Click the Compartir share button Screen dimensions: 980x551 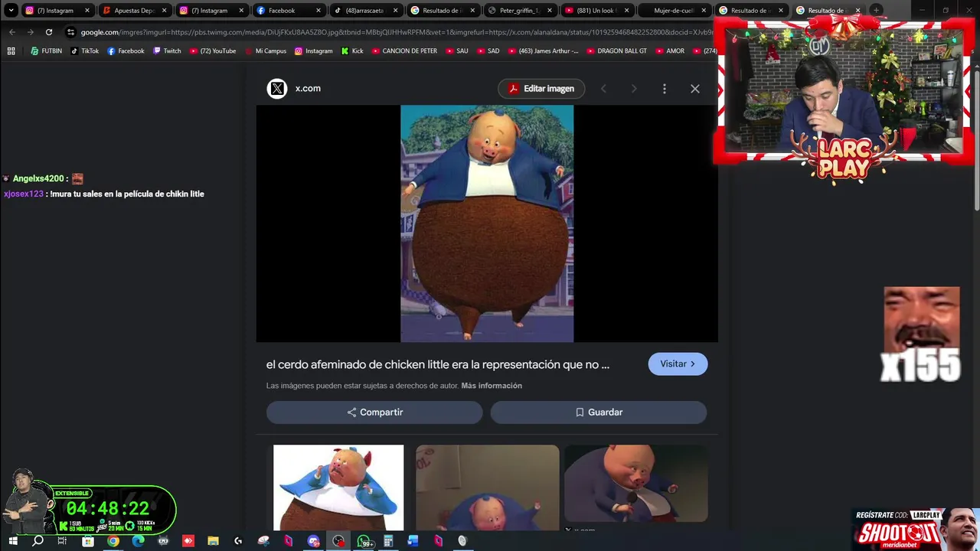(x=374, y=412)
